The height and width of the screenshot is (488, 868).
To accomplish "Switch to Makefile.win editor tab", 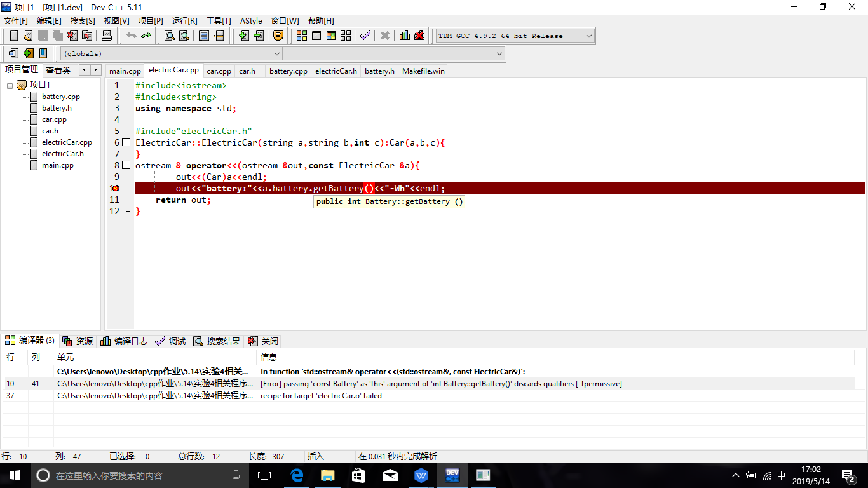I will tap(423, 71).
